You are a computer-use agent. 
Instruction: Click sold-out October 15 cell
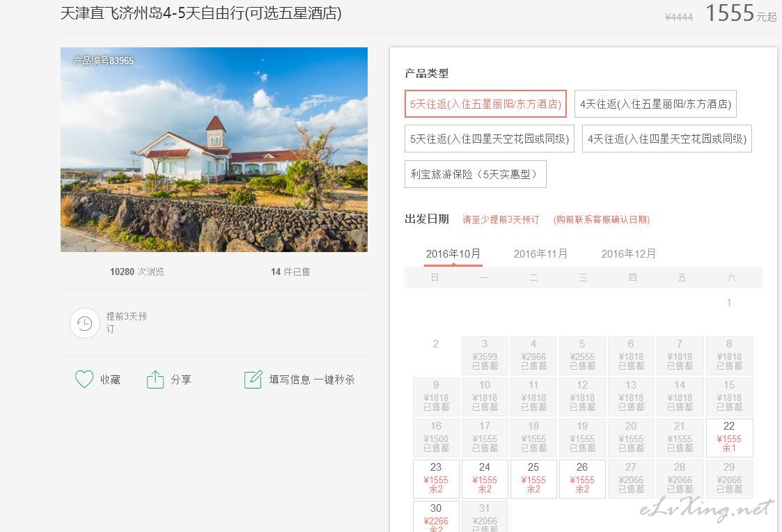coord(729,396)
